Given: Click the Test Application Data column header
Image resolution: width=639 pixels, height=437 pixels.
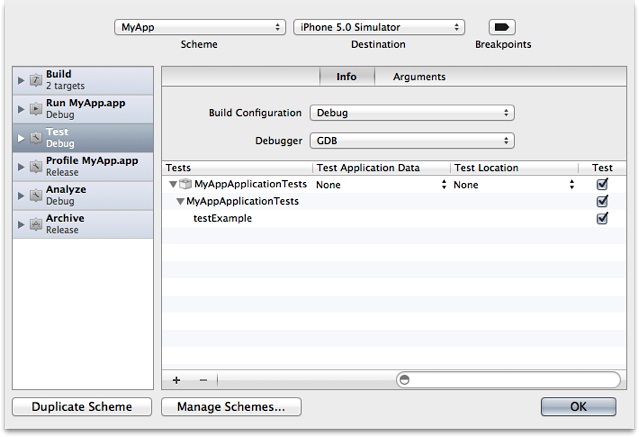Looking at the screenshot, I should [381, 168].
